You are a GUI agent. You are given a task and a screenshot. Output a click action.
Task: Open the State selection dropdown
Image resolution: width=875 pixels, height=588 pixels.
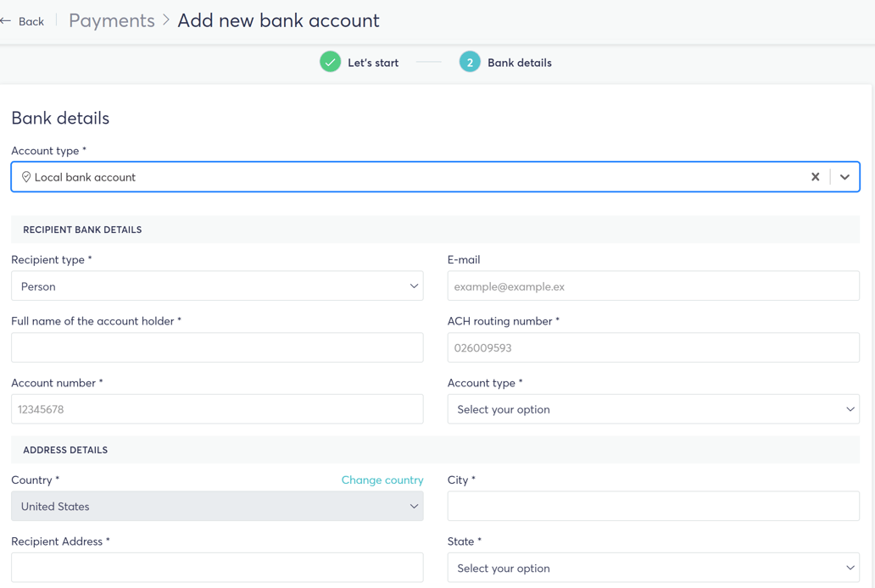tap(653, 568)
